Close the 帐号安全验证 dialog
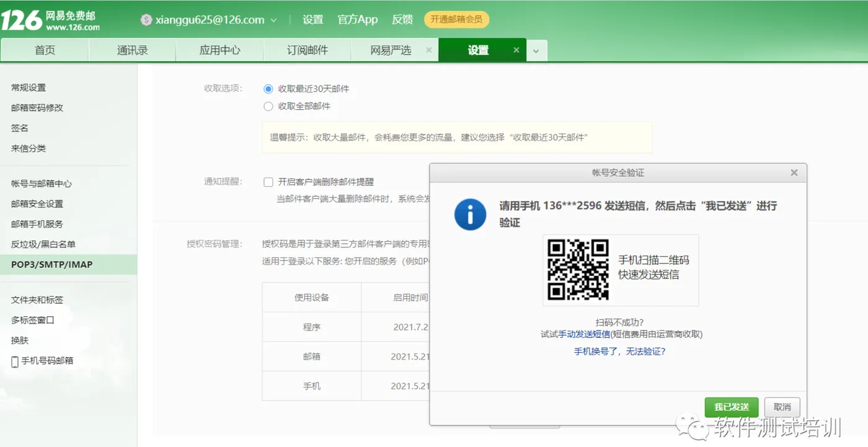This screenshot has width=868, height=447. point(794,173)
